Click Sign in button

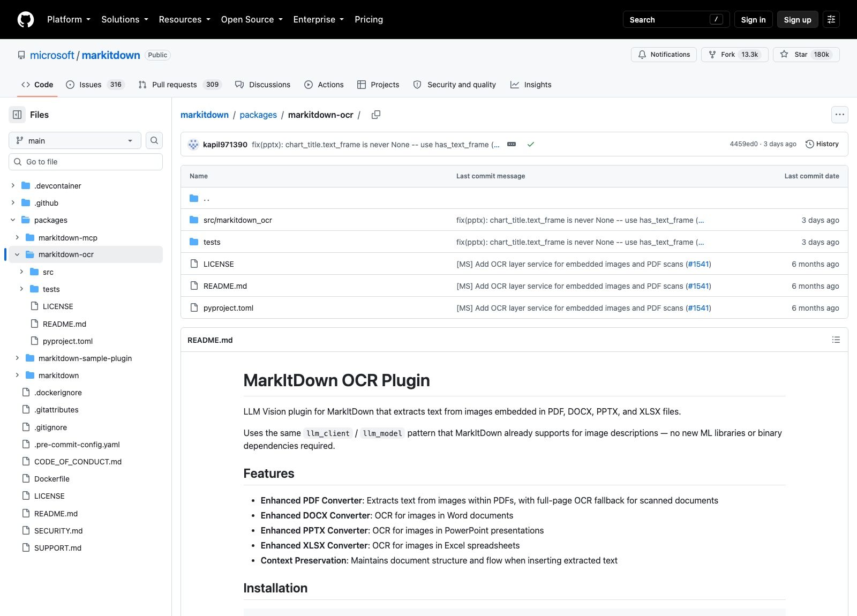(x=753, y=19)
